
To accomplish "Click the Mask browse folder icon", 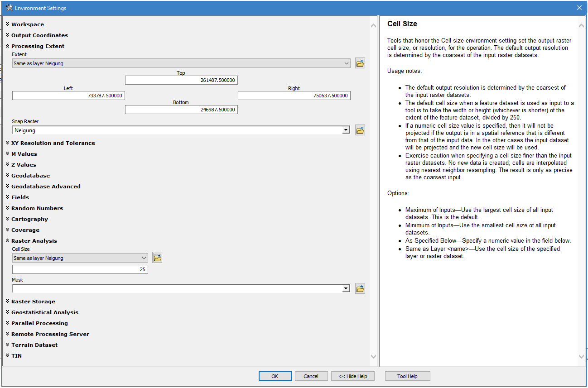I will [360, 288].
